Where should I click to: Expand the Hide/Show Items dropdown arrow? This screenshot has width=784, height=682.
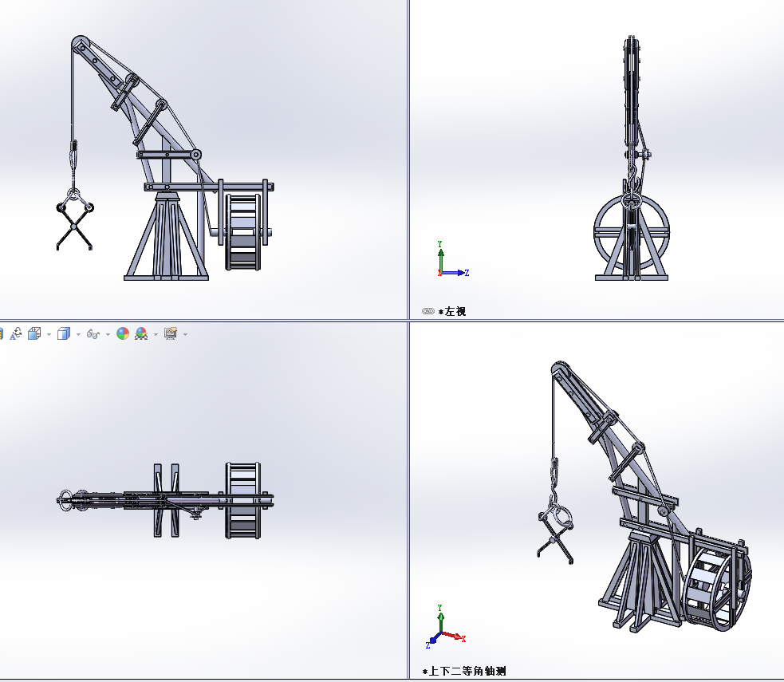pyautogui.click(x=108, y=334)
